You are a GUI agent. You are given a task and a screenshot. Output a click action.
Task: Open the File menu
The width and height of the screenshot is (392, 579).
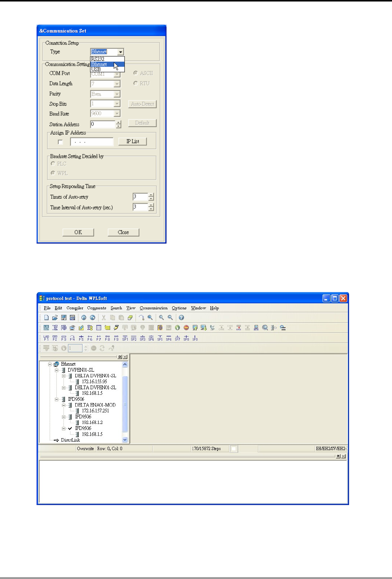click(47, 308)
